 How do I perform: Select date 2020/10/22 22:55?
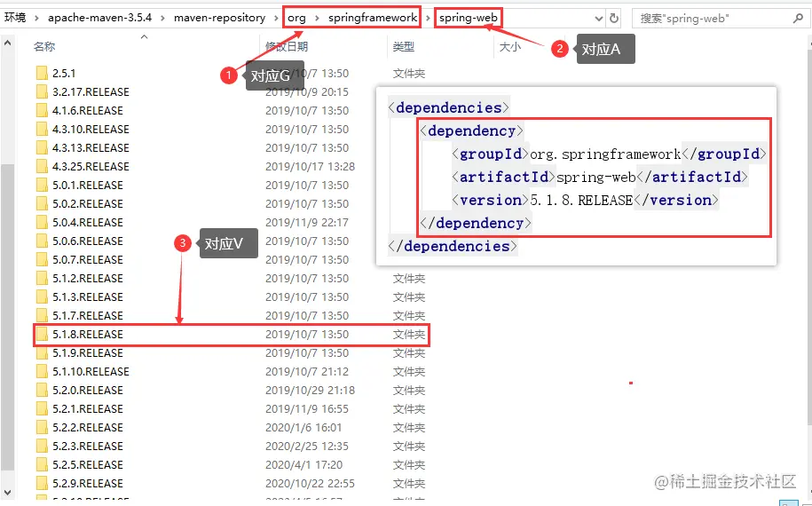coord(310,484)
